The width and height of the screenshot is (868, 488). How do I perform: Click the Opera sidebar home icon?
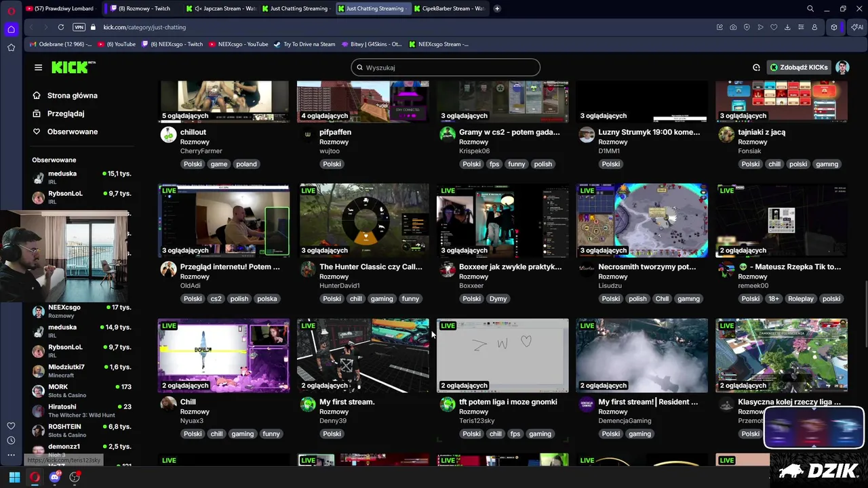click(x=11, y=29)
